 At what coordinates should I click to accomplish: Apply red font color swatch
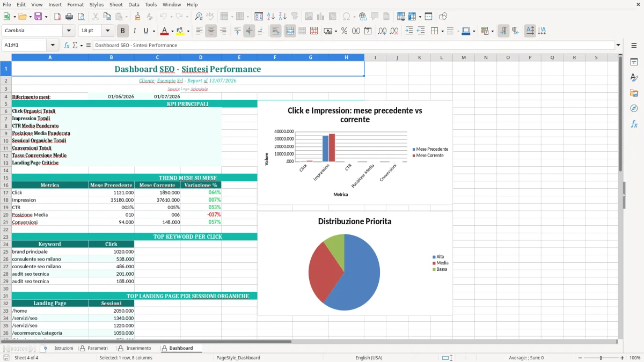(x=164, y=31)
